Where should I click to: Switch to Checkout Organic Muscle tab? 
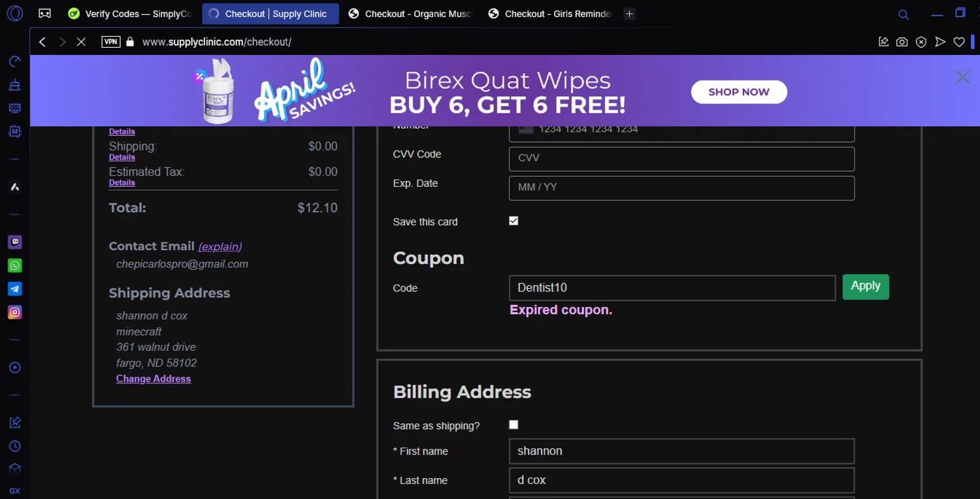(410, 14)
